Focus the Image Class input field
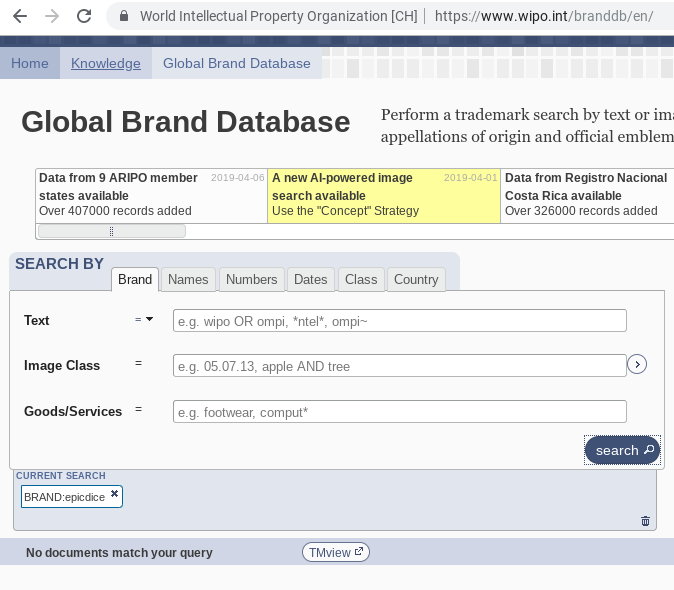 pyautogui.click(x=400, y=366)
